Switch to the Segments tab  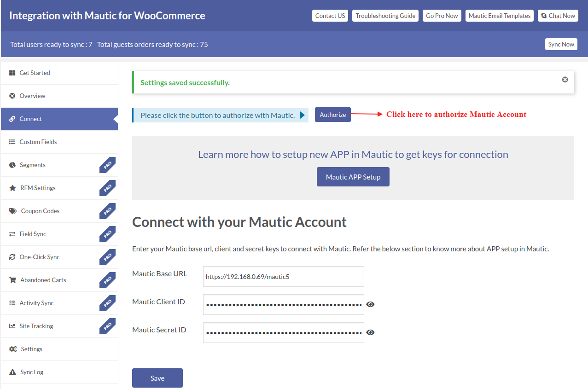click(59, 165)
